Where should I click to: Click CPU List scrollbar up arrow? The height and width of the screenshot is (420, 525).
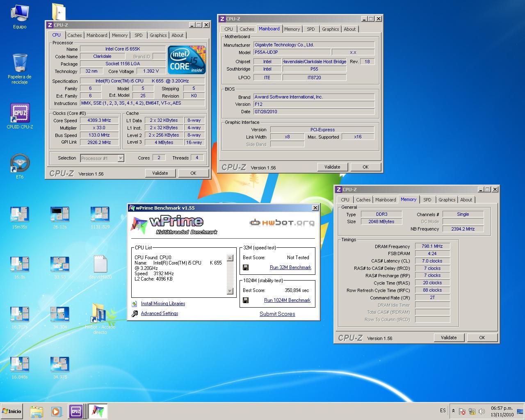230,258
